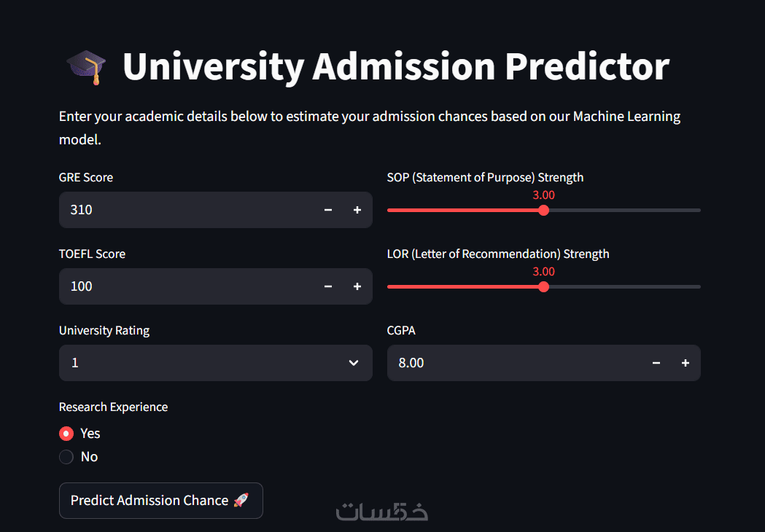Decrement CGPA using minus icon

(656, 363)
